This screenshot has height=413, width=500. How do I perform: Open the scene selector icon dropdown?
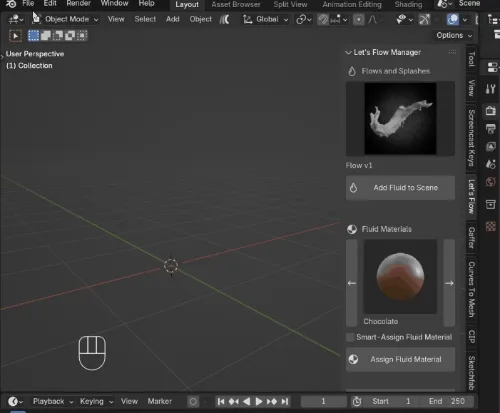click(x=444, y=4)
